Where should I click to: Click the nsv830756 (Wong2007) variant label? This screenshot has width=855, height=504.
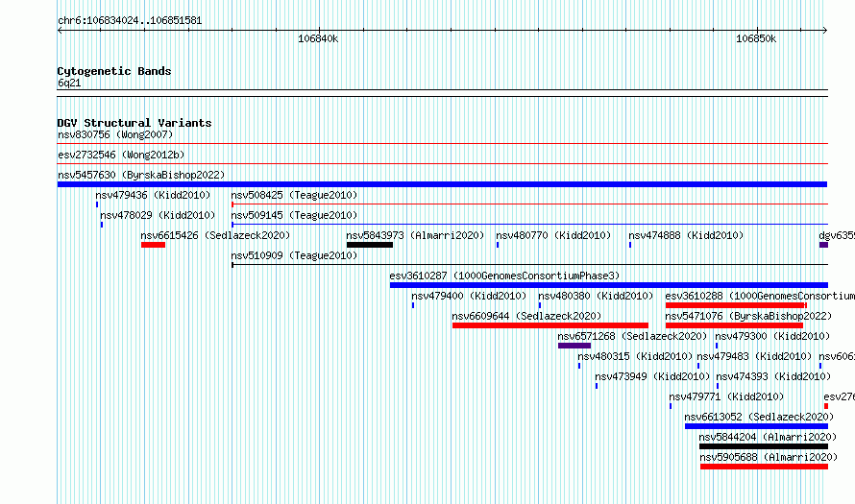click(115, 134)
